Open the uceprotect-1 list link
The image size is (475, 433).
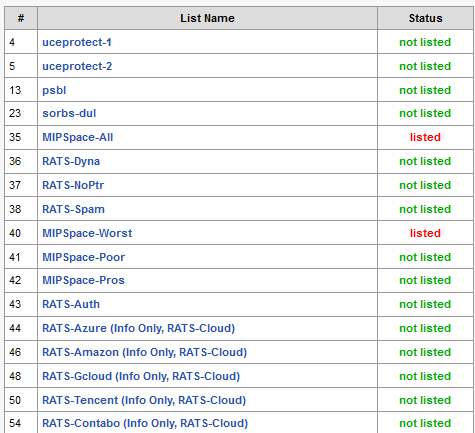pyautogui.click(x=77, y=42)
